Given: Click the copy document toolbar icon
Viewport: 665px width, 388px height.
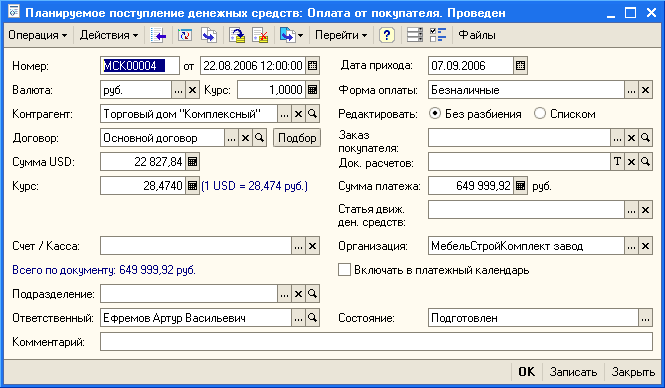Looking at the screenshot, I should pyautogui.click(x=209, y=35).
